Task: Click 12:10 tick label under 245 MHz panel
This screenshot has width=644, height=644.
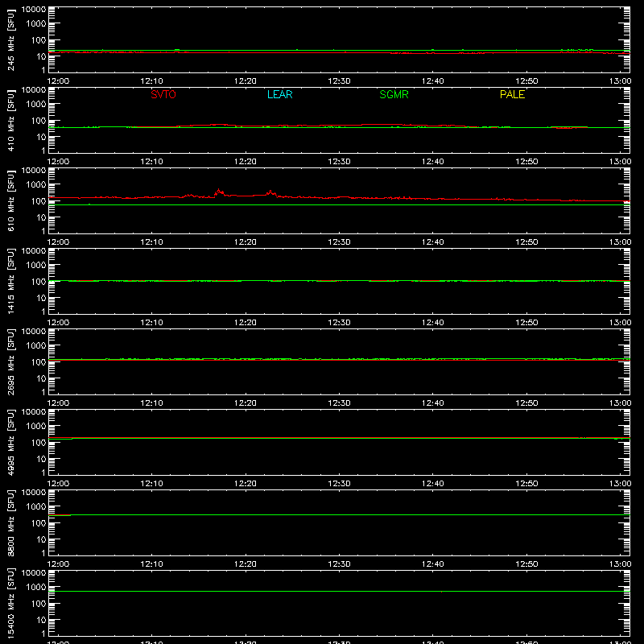Action: 151,81
